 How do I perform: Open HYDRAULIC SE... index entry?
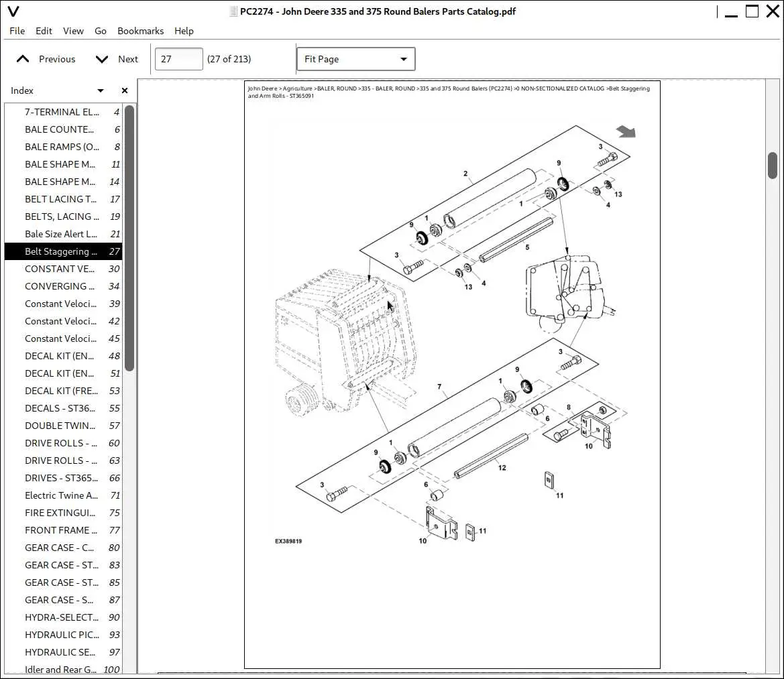point(64,652)
